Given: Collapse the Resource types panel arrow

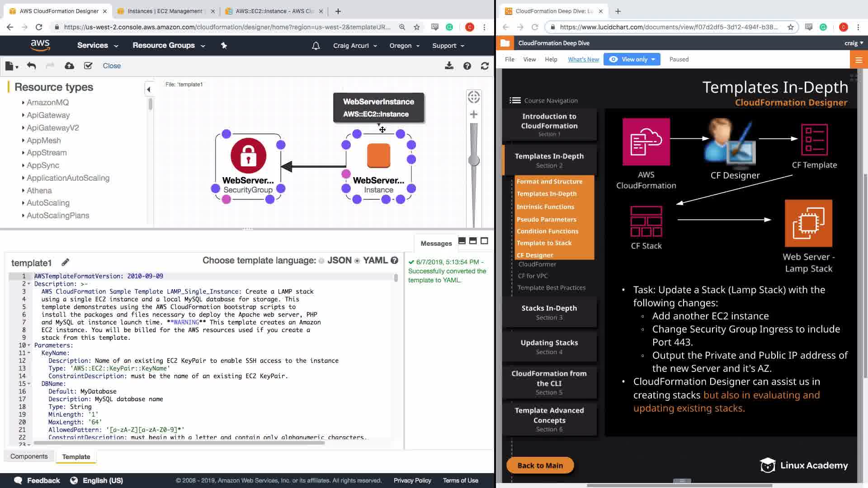Looking at the screenshot, I should pyautogui.click(x=148, y=89).
